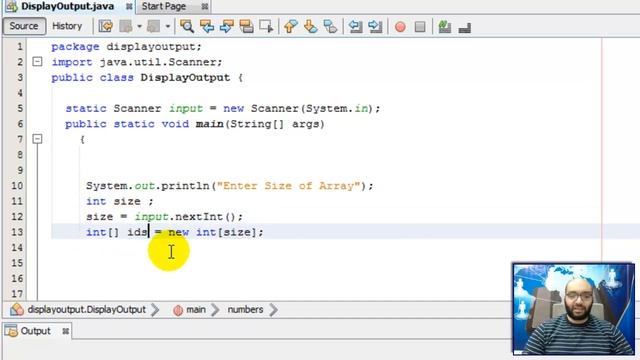
Task: Click the Output panel icon
Action: pos(12,331)
